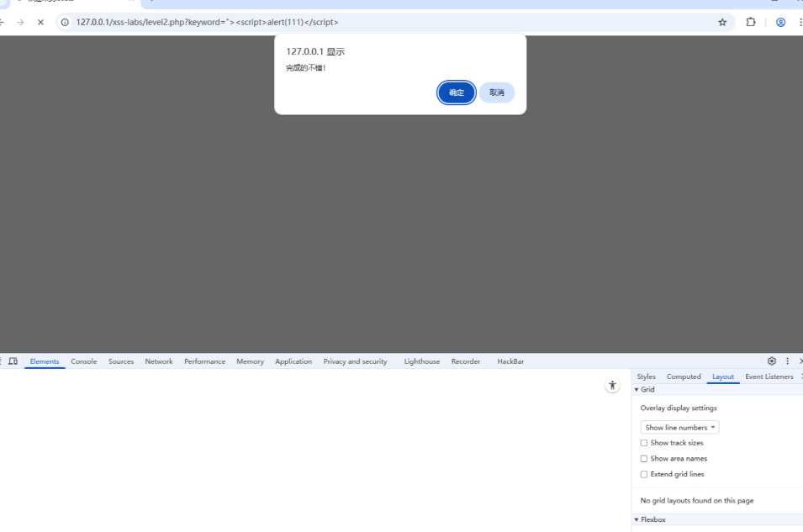Open Privacy and security tab
The height and width of the screenshot is (532, 803).
tap(356, 361)
